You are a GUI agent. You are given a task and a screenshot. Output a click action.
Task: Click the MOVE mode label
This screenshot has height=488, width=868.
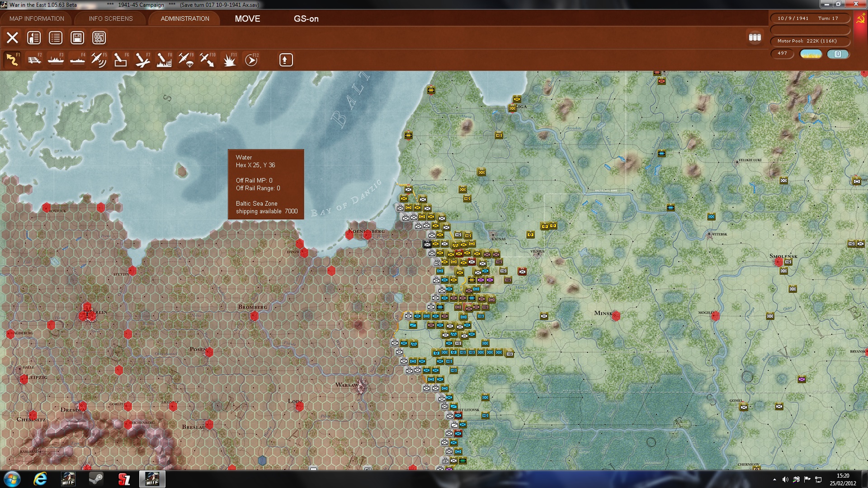pos(247,19)
